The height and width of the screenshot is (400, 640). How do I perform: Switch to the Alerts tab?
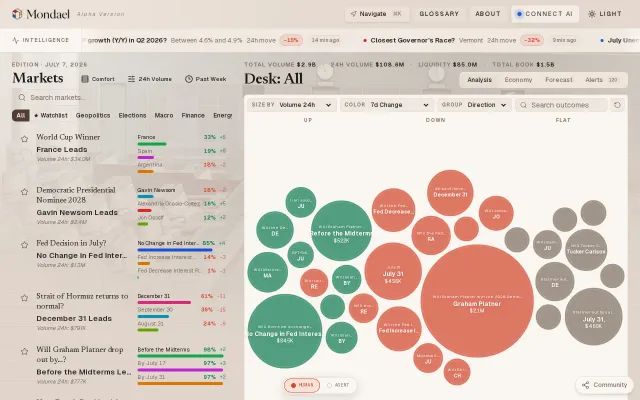(601, 80)
